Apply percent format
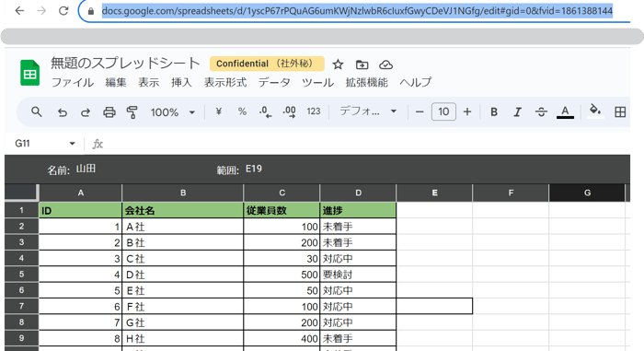The width and height of the screenshot is (644, 351). click(x=242, y=111)
